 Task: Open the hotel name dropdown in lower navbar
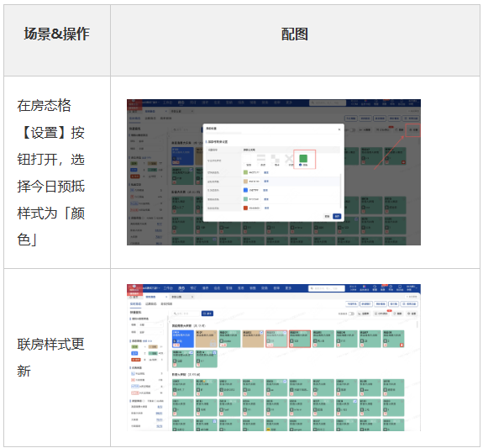coord(151,288)
